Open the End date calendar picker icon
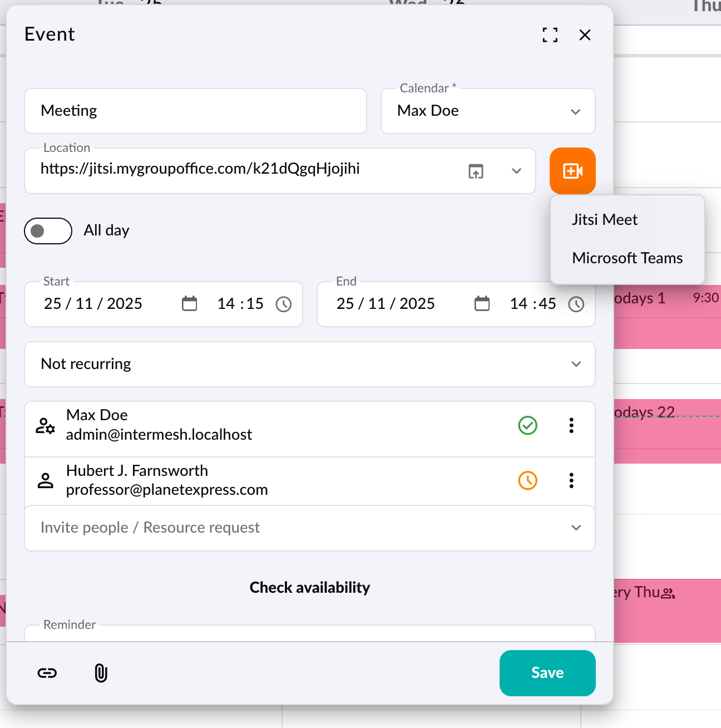Screen dimensions: 721x728 click(x=482, y=304)
